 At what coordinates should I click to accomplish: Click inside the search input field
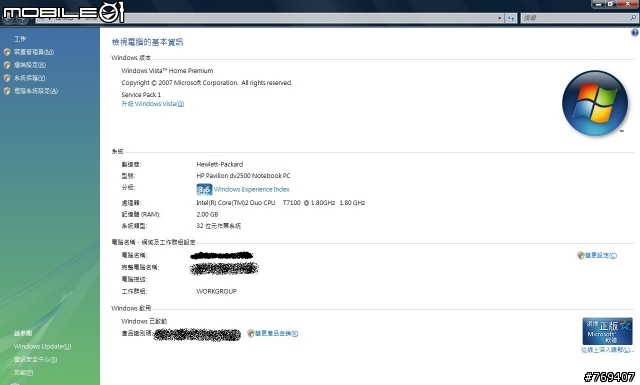tap(575, 18)
